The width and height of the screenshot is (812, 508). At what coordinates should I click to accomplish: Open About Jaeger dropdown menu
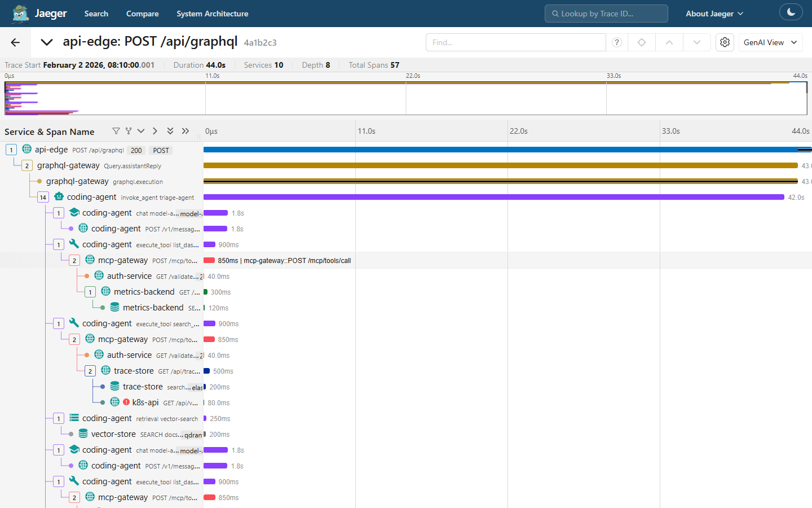click(x=714, y=14)
